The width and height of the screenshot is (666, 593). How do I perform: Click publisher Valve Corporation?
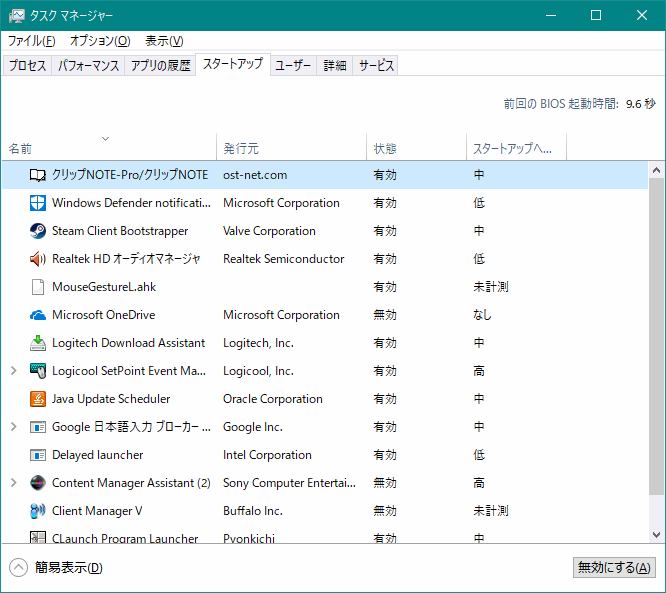(x=269, y=231)
